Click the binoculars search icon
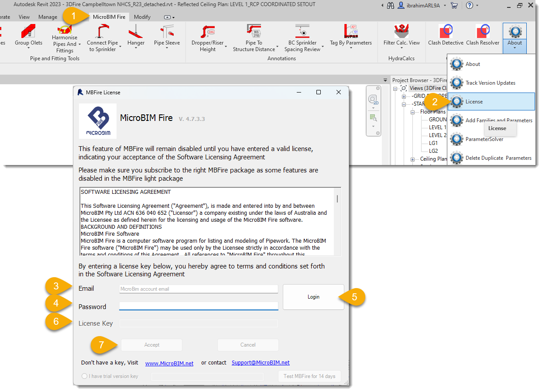Screen dimensions: 542x392 coord(390,5)
